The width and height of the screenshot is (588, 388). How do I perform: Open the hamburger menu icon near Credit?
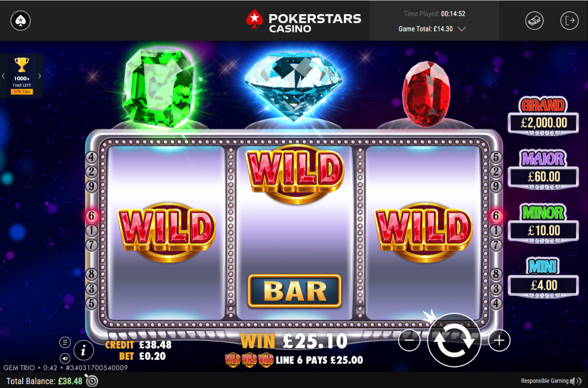[x=65, y=342]
